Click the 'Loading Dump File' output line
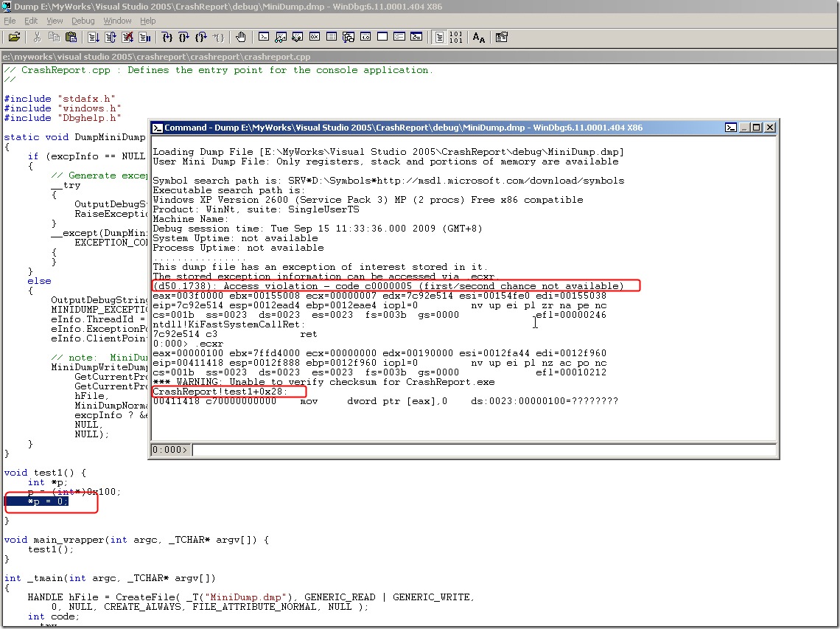The width and height of the screenshot is (840, 629). 388,152
